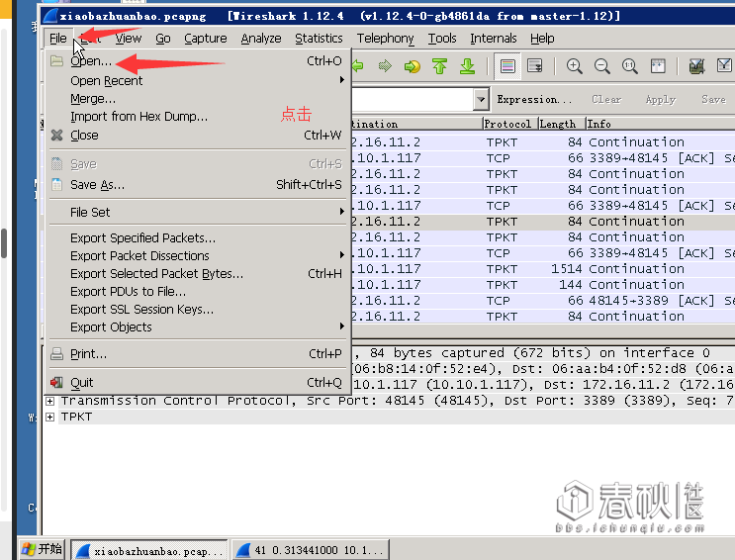Sort by Info column header
This screenshot has width=735, height=560.
coord(660,124)
